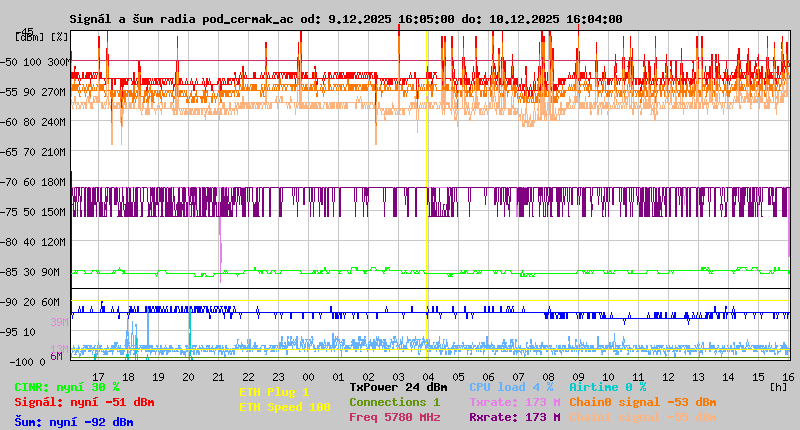
Task: Click the '-80 40 120M' y-axis label
Action: click(33, 242)
